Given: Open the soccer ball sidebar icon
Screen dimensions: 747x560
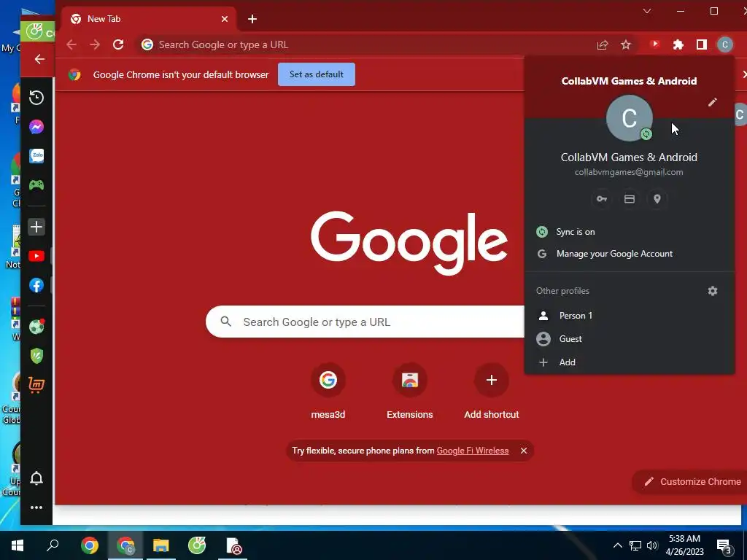Looking at the screenshot, I should (36, 327).
